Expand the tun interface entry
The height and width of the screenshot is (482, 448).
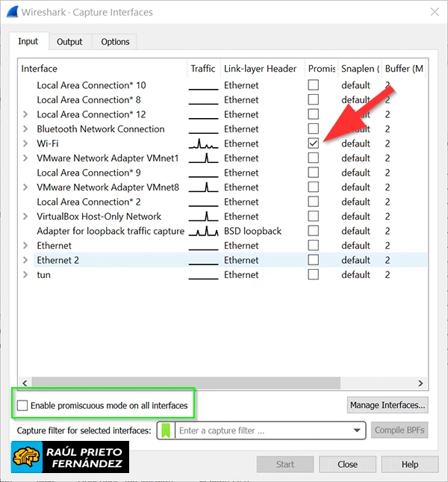(25, 275)
